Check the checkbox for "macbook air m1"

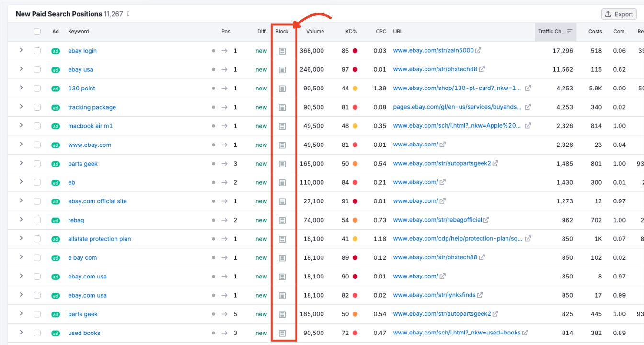[37, 126]
